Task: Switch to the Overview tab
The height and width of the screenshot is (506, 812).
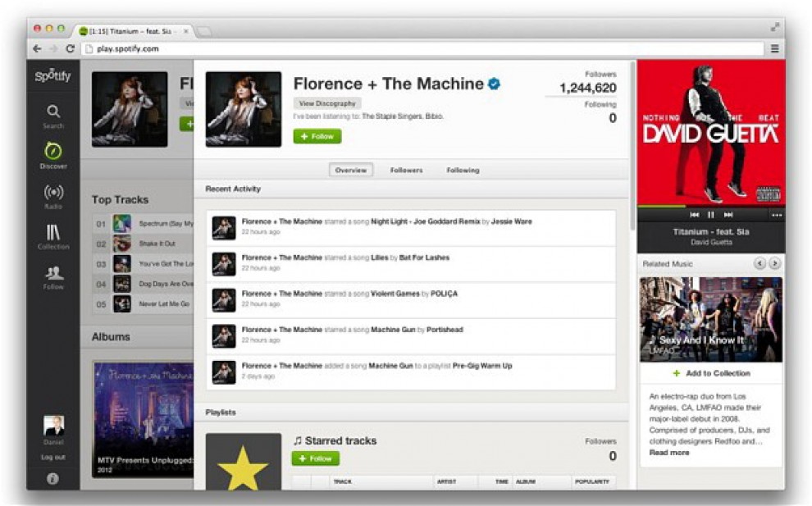Action: tap(350, 170)
